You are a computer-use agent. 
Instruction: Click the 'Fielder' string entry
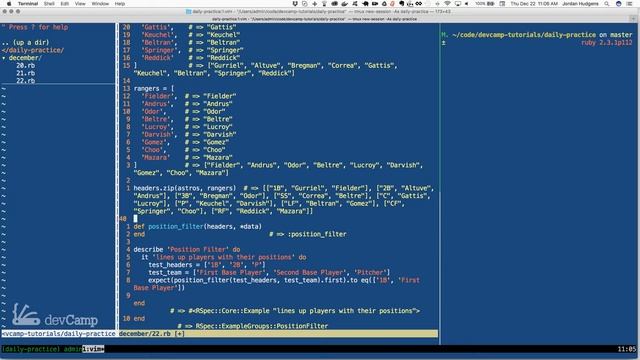point(158,96)
